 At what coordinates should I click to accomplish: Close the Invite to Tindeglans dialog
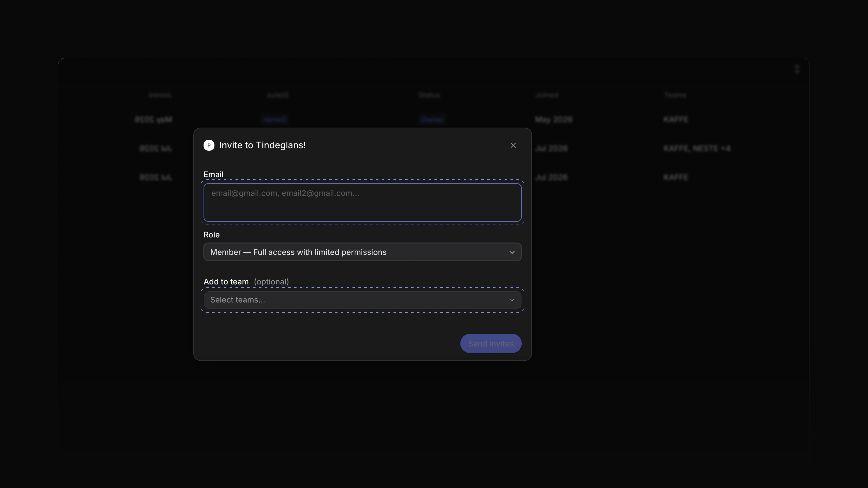tap(513, 145)
